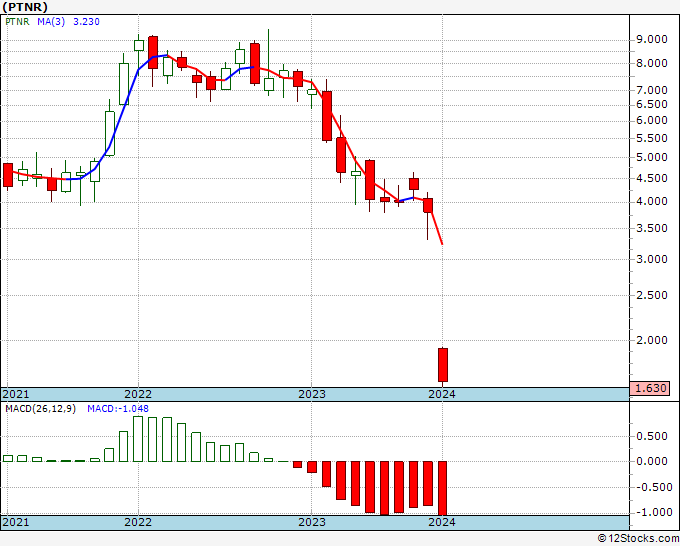
Task: Click 2021 on the price chart timeline
Action: (x=16, y=394)
